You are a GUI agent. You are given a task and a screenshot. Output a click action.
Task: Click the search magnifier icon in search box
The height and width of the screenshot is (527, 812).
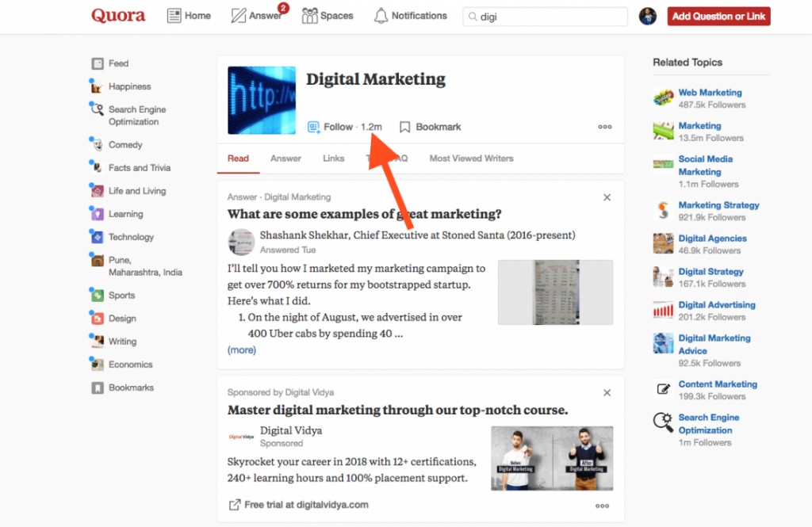coord(473,17)
